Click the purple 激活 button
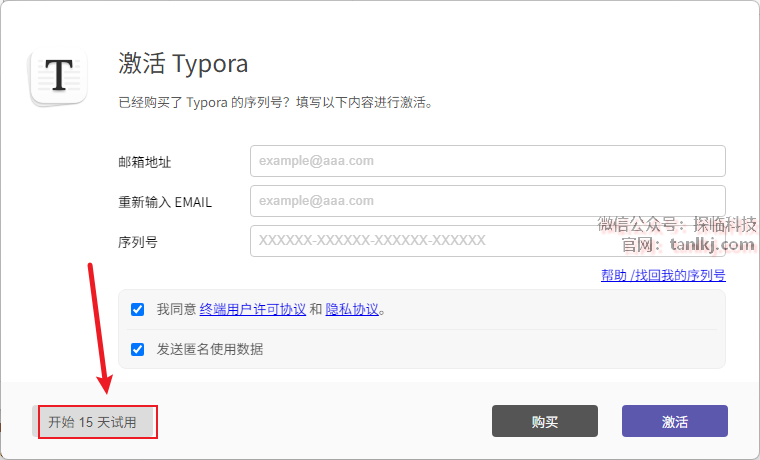760x460 pixels. pos(675,421)
